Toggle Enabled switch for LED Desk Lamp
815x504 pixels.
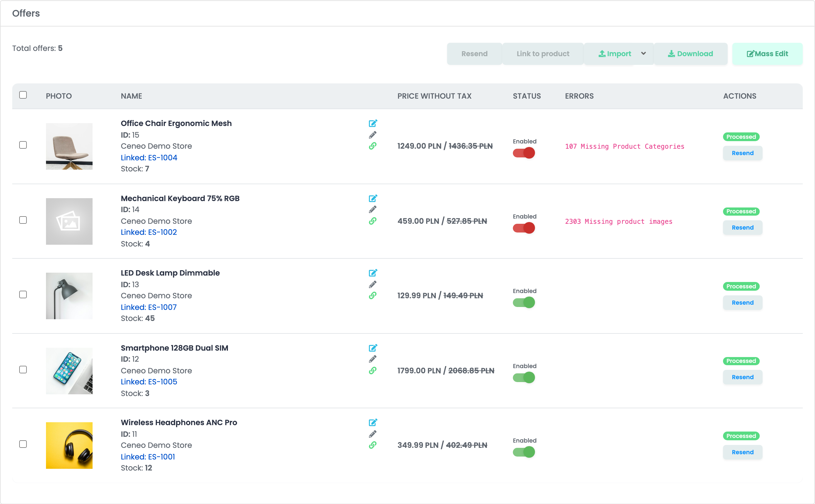(x=524, y=303)
